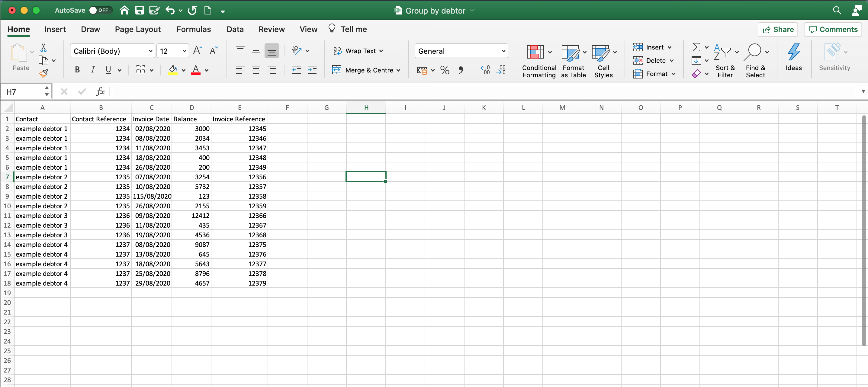The width and height of the screenshot is (868, 387).
Task: Click the New document icon
Action: coord(207,11)
